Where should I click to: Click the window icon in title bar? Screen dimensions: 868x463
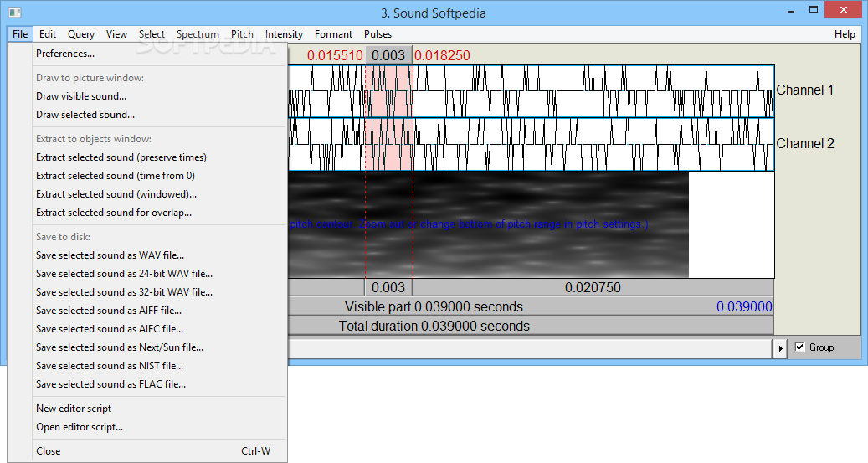15,13
